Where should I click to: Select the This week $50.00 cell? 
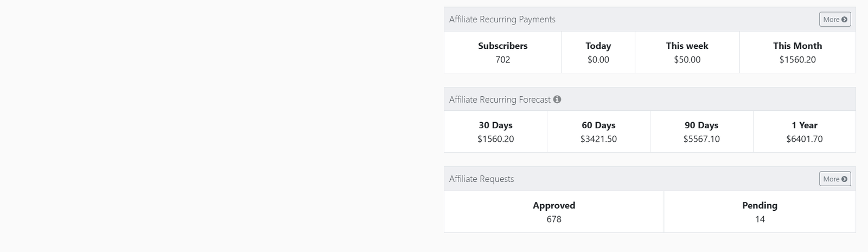tap(687, 52)
